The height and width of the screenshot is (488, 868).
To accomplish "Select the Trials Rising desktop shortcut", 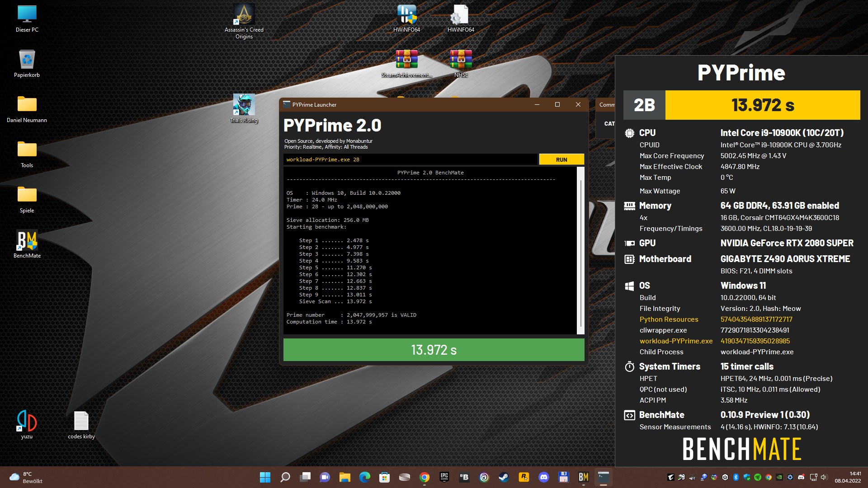I will 244,108.
